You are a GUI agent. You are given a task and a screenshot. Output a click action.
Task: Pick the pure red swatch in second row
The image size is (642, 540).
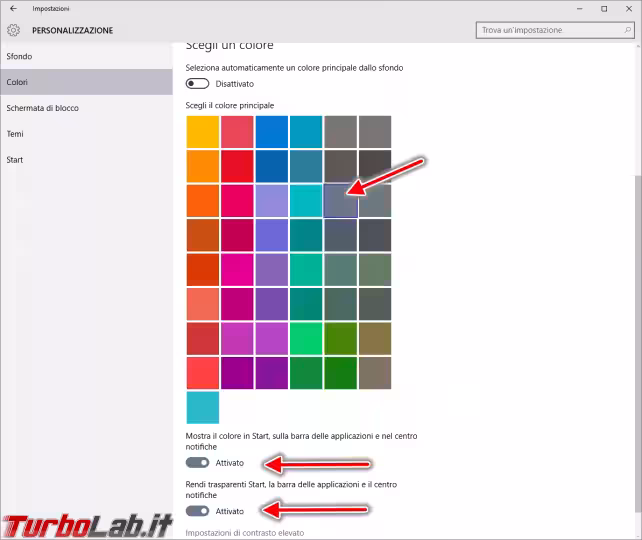[237, 166]
